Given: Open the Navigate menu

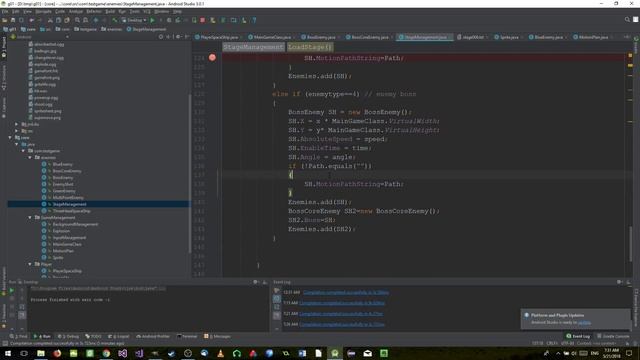Looking at the screenshot, I should pyautogui.click(x=43, y=11).
